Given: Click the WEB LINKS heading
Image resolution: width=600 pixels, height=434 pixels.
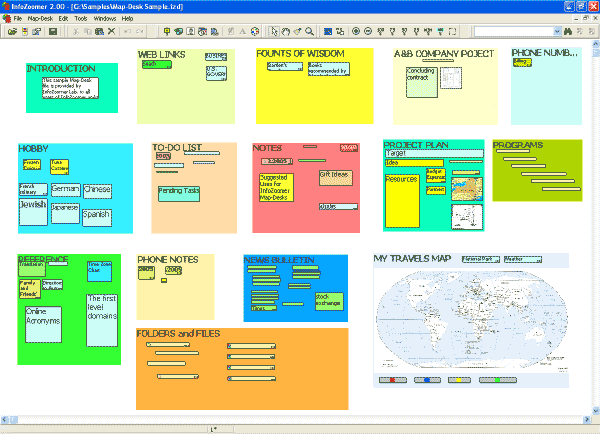Looking at the screenshot, I should click(x=161, y=55).
